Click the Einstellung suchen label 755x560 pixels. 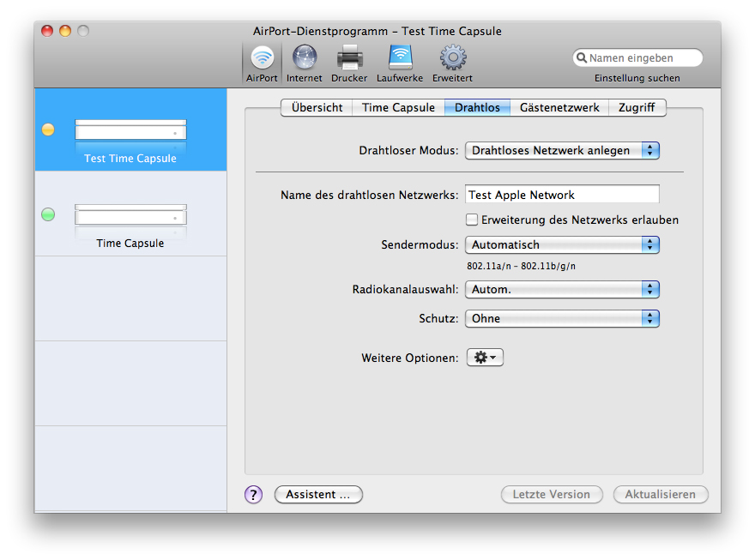tap(637, 78)
